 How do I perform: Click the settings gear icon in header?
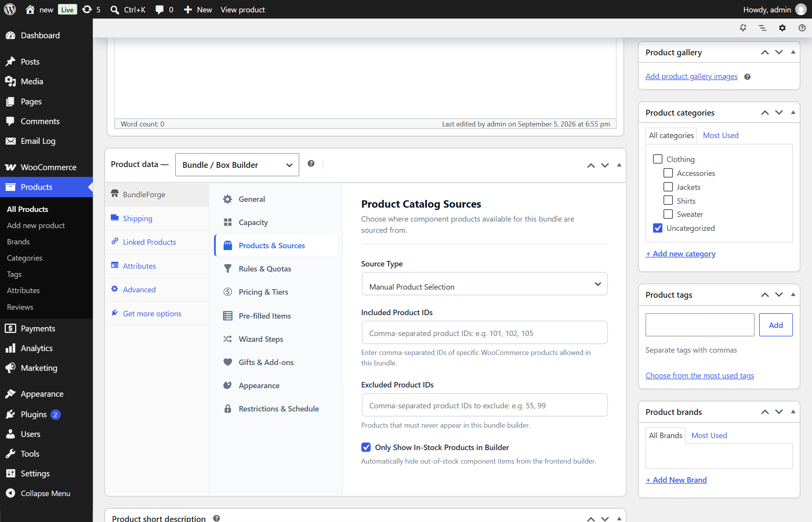point(782,28)
